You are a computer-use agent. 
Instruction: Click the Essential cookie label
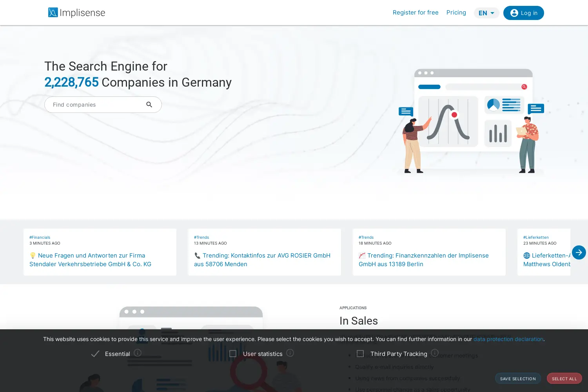[x=117, y=354]
